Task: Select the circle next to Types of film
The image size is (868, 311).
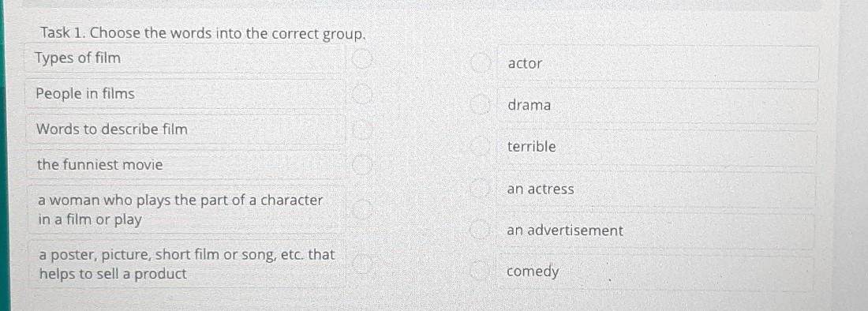Action: [361, 58]
